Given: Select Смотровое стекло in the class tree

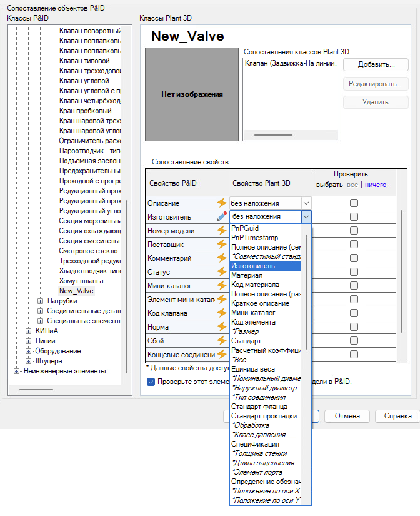Looking at the screenshot, I should coord(88,251).
